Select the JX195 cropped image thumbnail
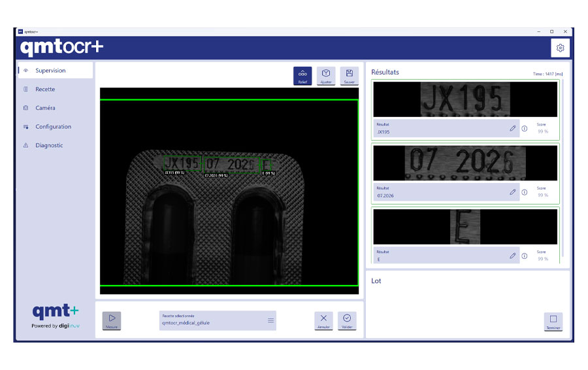588x370 pixels. (465, 99)
